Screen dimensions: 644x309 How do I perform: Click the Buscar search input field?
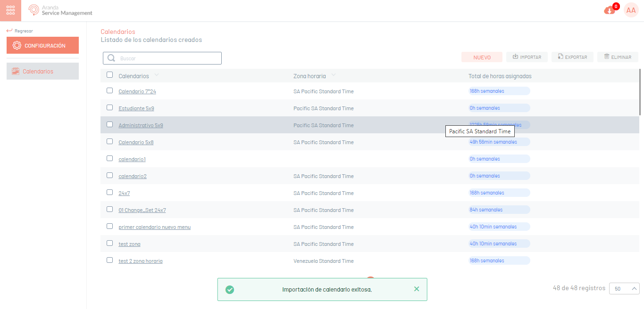click(x=162, y=58)
